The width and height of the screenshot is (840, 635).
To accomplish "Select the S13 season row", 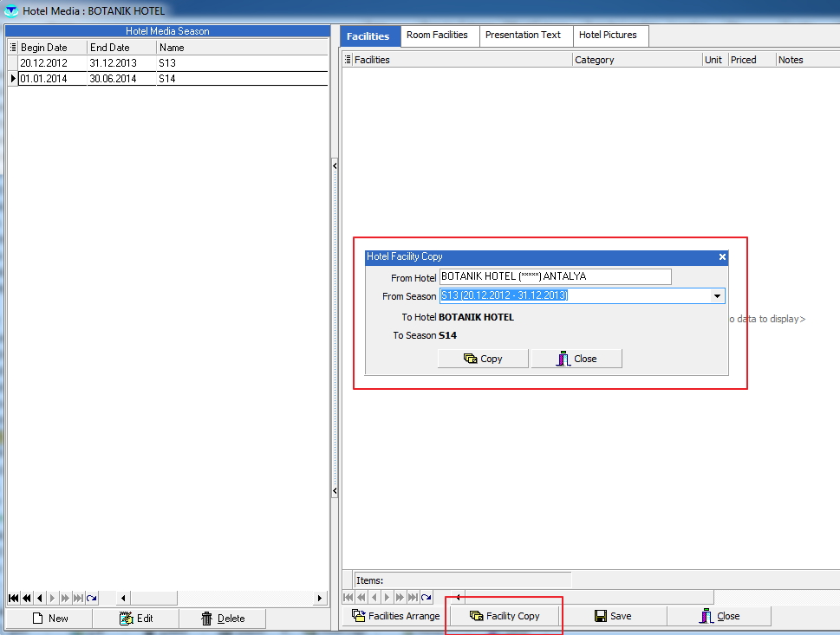I will pos(87,63).
